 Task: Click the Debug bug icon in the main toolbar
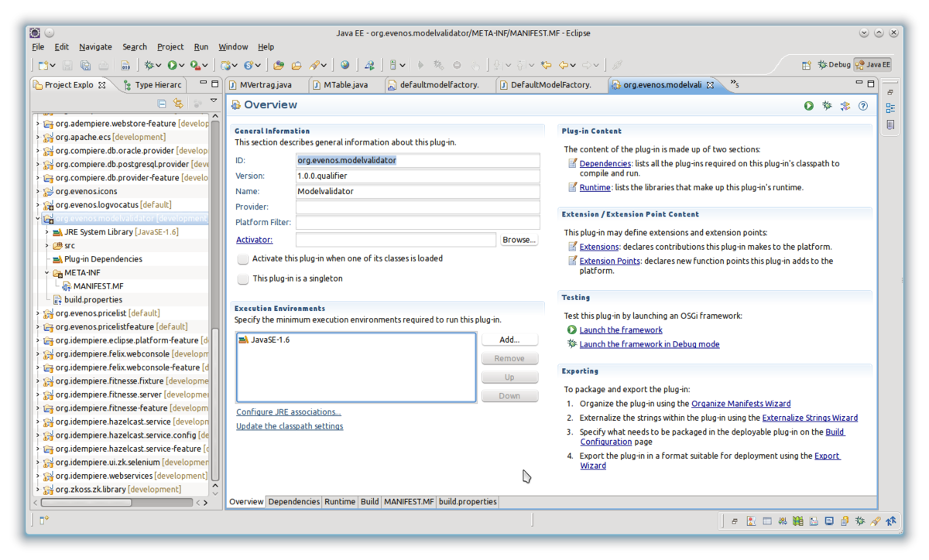click(149, 66)
